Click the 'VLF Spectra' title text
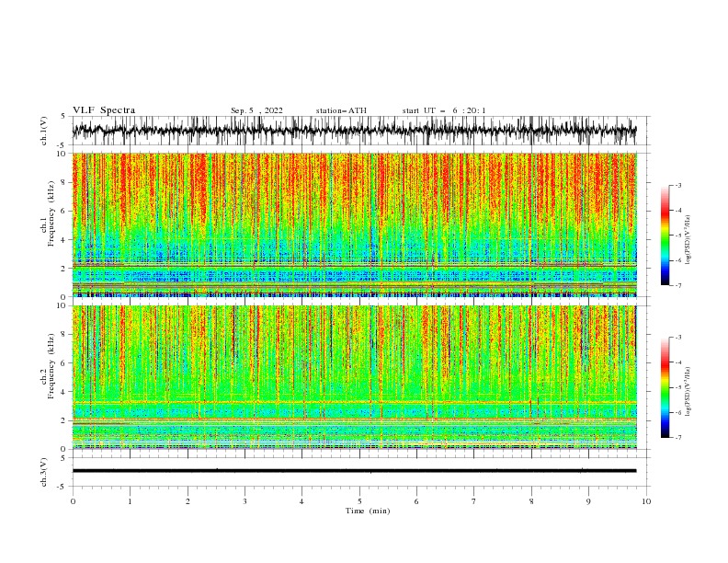 pos(104,110)
